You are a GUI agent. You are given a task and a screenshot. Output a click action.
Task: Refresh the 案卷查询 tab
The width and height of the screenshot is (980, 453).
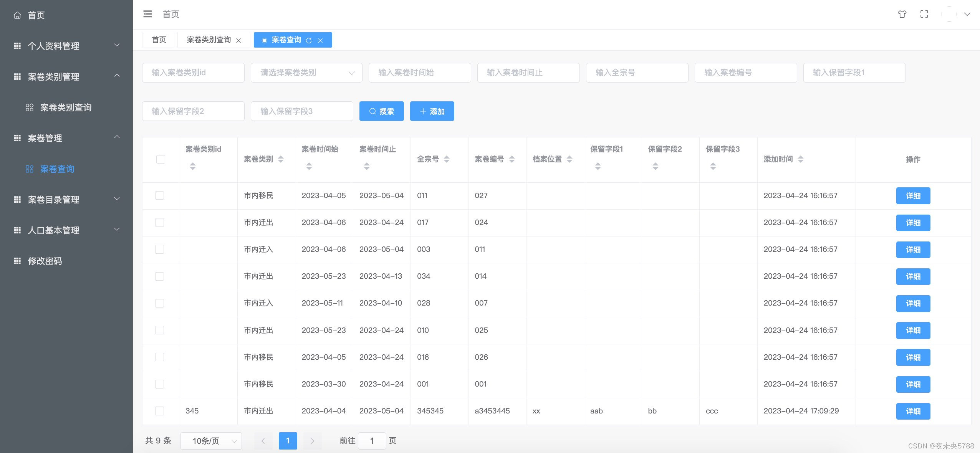click(309, 40)
